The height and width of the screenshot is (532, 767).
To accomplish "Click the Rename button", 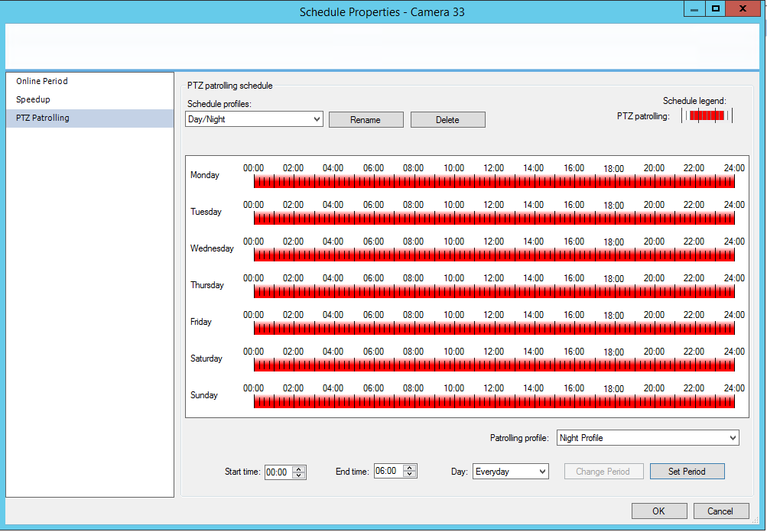I will 366,119.
